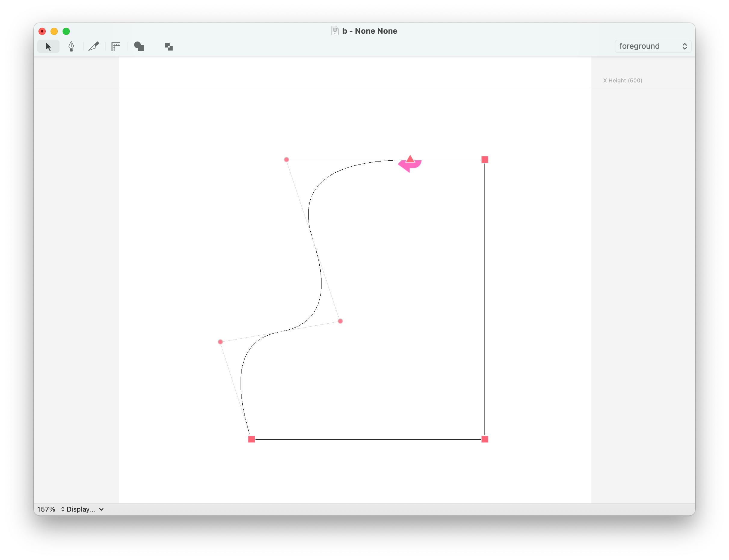
Task: Click the X Height (500) guide label
Action: coord(622,81)
